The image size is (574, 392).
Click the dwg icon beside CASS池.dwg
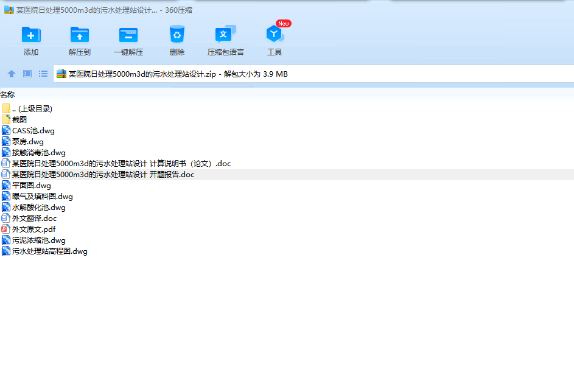(x=6, y=130)
